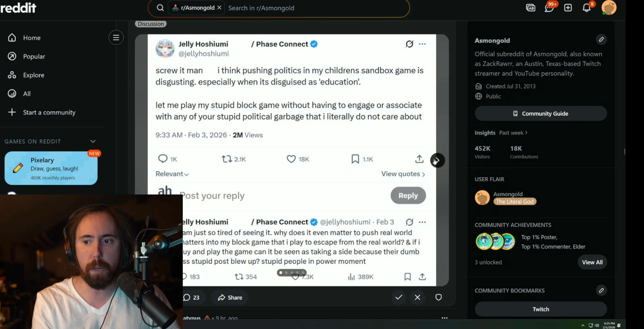Show hidden system tray icons
644x329 pixels.
click(x=583, y=325)
